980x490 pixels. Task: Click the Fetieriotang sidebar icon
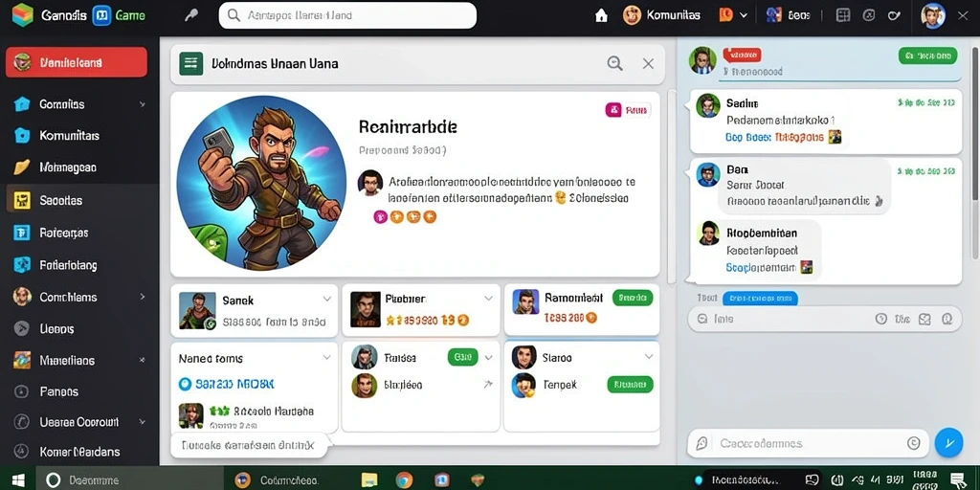click(x=22, y=265)
